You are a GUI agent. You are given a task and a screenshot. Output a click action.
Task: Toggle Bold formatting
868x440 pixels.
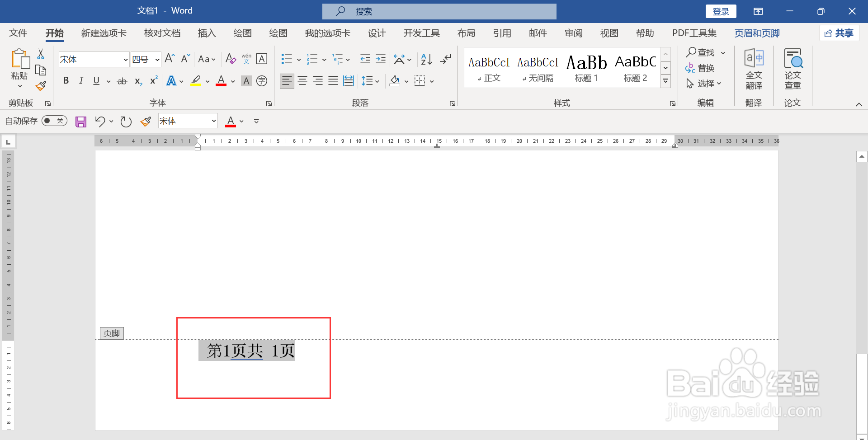pos(66,81)
